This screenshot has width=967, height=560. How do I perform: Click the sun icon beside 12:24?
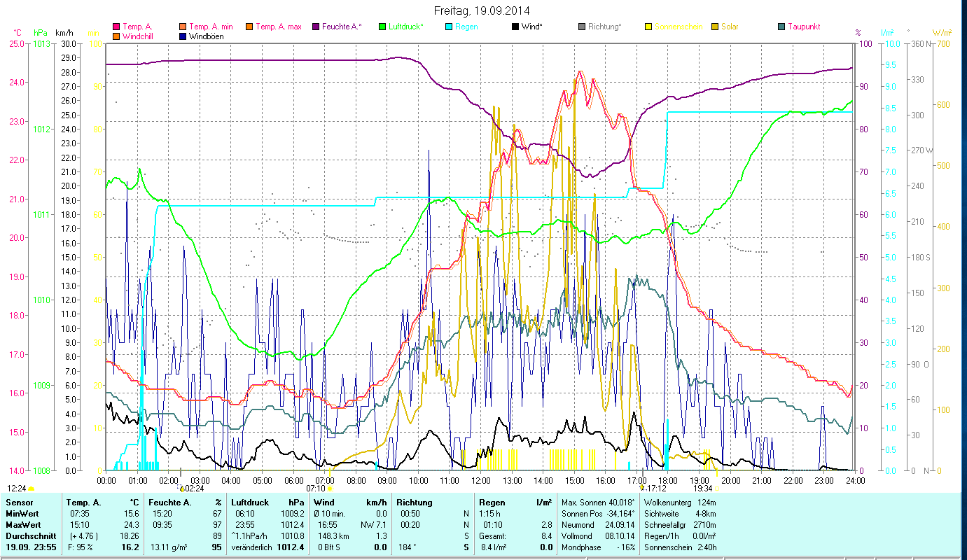click(x=32, y=489)
